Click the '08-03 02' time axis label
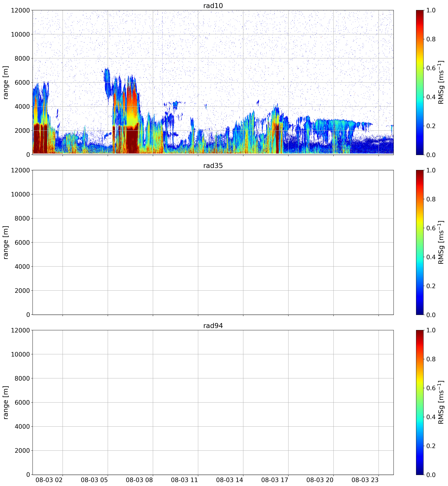The width and height of the screenshot is (448, 486). [x=49, y=480]
